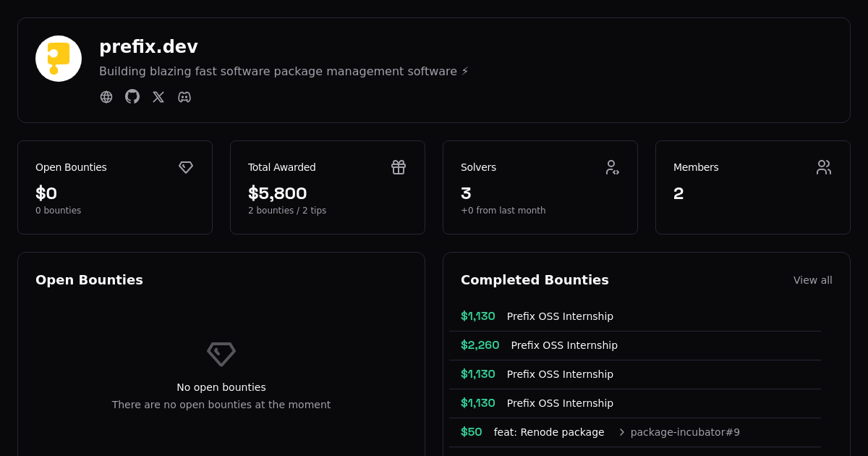Select the prefix.dev logo avatar

click(x=59, y=59)
